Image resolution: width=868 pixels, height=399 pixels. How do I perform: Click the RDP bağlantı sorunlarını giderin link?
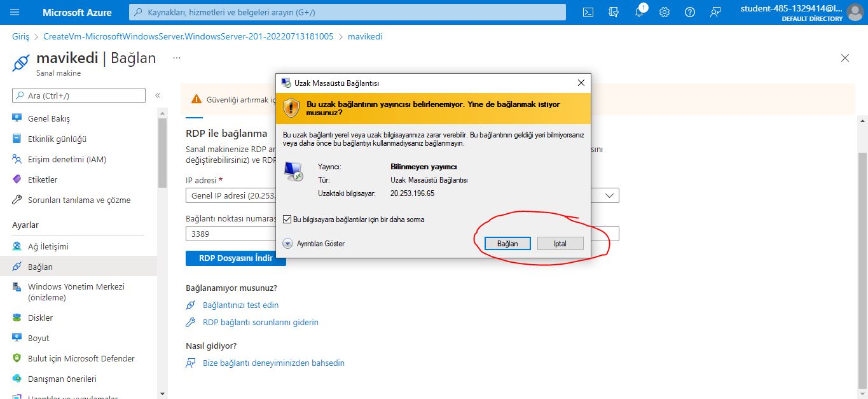click(261, 322)
